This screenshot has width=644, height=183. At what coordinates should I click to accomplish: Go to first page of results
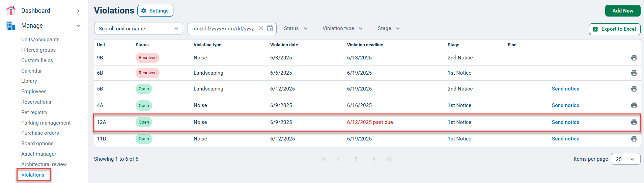point(323,159)
